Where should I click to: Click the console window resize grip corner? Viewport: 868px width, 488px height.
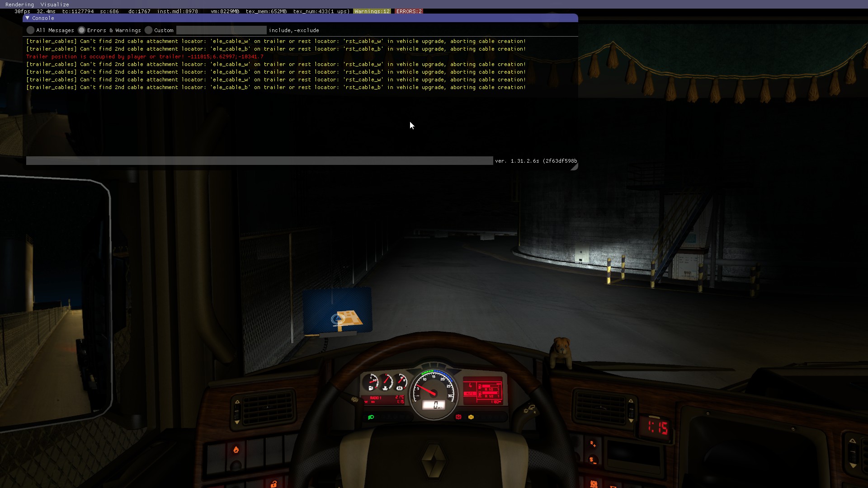tap(574, 167)
